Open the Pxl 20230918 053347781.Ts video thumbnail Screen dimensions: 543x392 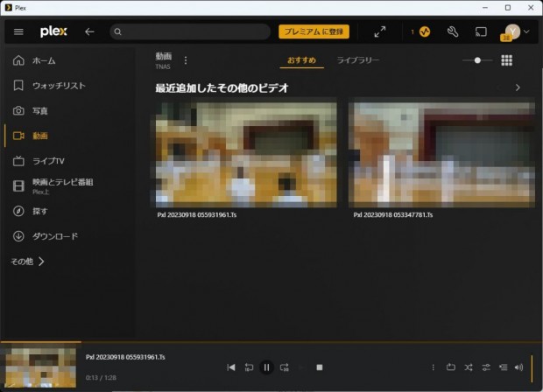tap(441, 152)
